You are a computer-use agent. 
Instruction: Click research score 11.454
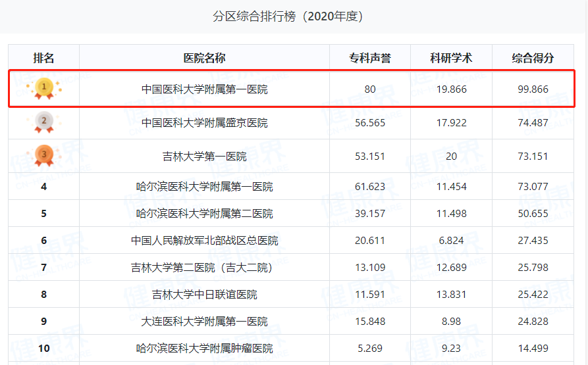[x=452, y=186]
